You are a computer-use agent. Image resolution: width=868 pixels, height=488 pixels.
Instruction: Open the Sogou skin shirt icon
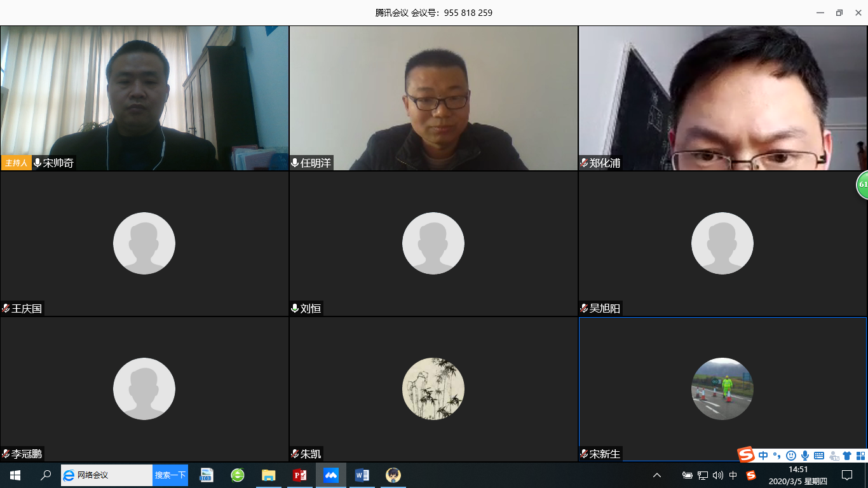(x=847, y=455)
